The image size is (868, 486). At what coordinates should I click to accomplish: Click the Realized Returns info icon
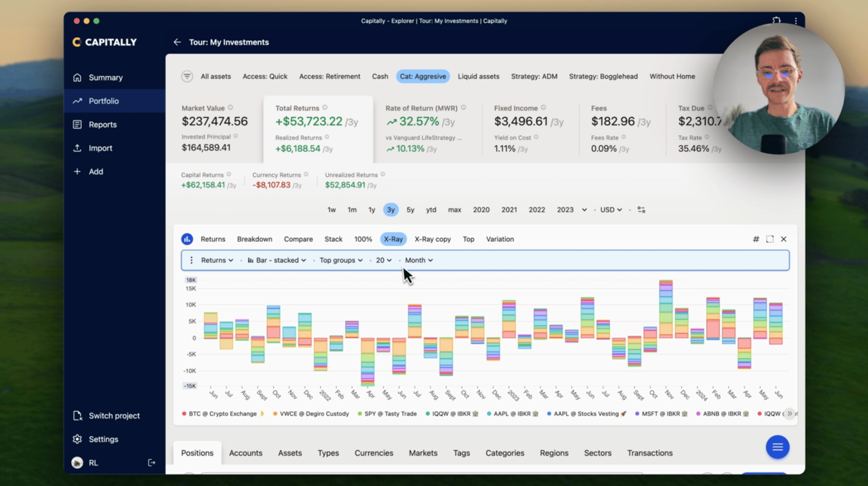(x=327, y=137)
